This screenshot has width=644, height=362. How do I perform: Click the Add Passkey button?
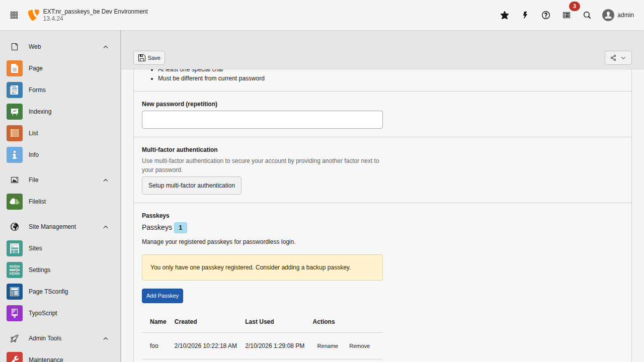(x=162, y=296)
